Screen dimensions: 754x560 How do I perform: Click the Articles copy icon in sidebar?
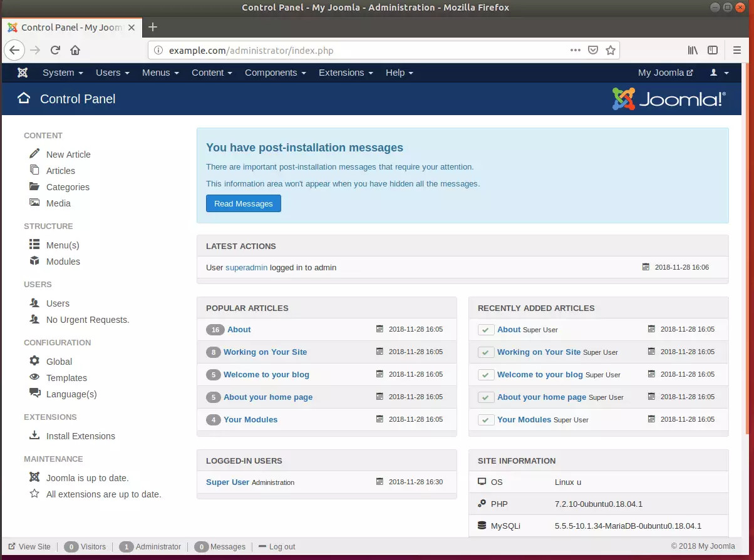34,170
